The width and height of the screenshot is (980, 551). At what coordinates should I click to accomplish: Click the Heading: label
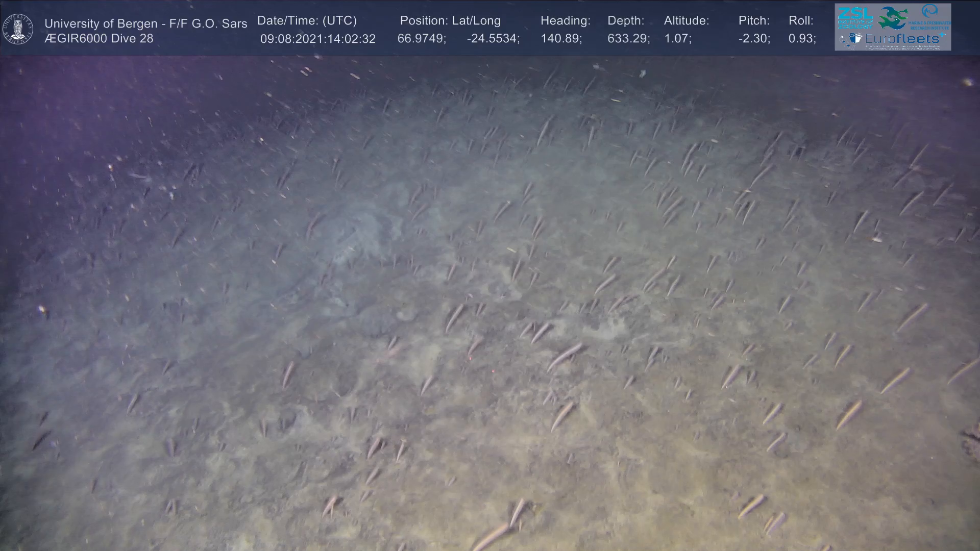pos(565,21)
